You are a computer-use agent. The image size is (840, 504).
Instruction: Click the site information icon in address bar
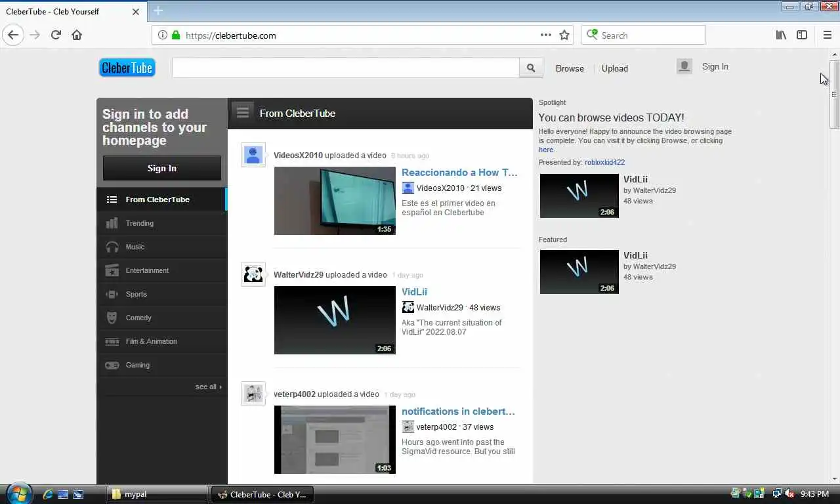coord(163,35)
